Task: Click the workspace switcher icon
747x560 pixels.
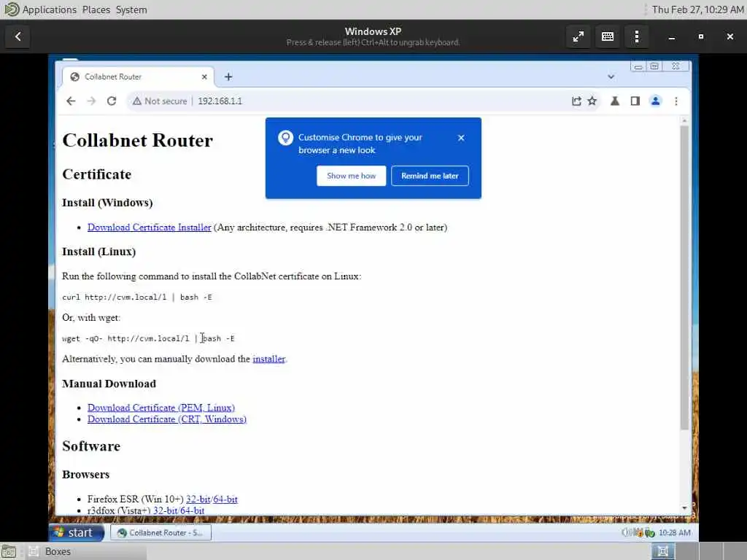Action: click(662, 551)
